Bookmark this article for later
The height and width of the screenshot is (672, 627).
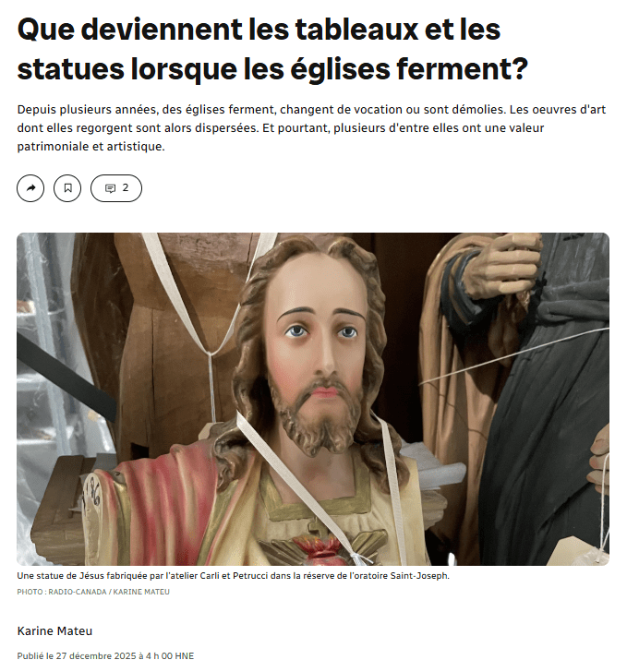[67, 188]
